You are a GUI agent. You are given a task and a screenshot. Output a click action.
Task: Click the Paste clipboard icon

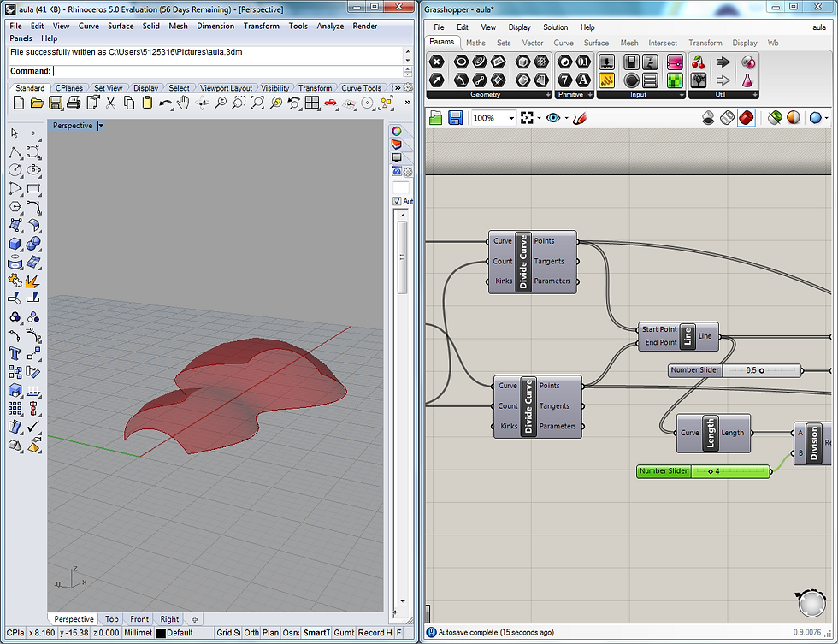point(147,103)
